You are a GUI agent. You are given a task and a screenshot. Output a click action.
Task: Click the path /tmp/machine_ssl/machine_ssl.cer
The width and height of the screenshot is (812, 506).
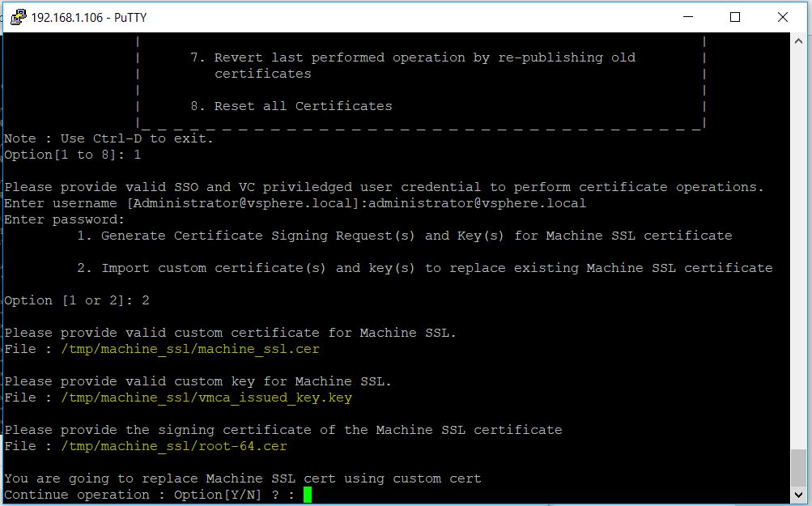coord(190,349)
